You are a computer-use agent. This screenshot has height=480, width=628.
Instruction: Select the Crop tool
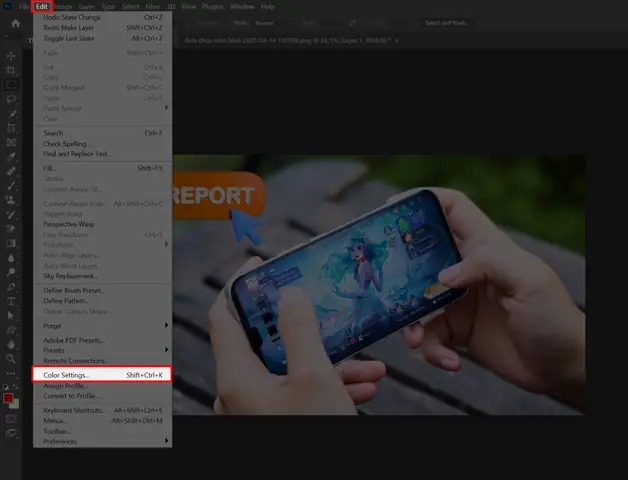(x=11, y=71)
